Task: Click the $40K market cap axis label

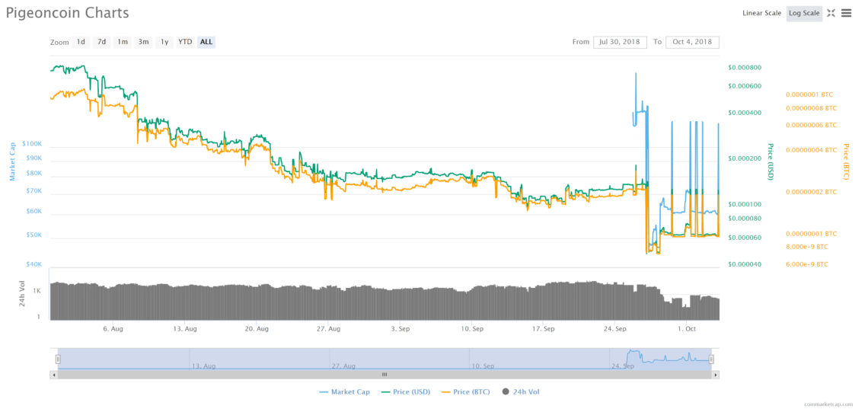Action: (34, 264)
